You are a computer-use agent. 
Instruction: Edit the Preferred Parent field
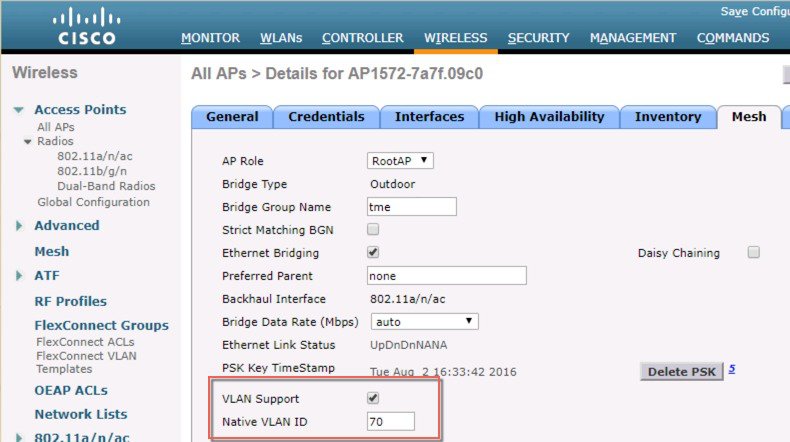pyautogui.click(x=446, y=276)
